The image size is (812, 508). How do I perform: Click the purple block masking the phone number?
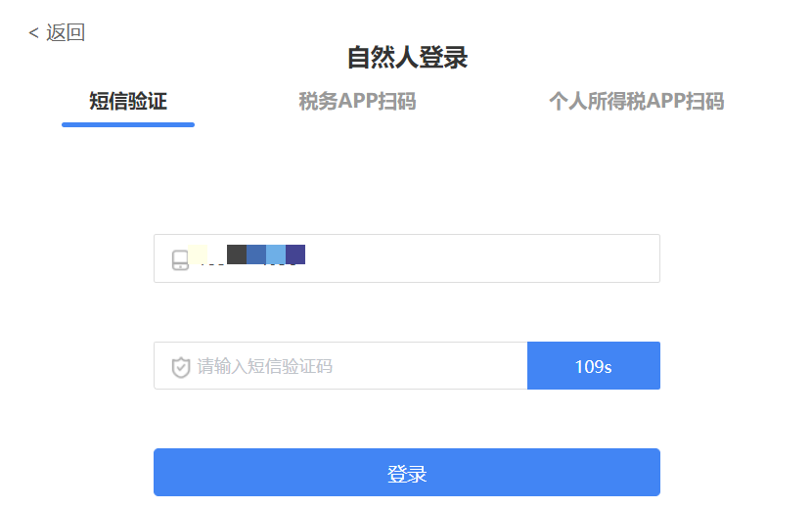pos(295,254)
